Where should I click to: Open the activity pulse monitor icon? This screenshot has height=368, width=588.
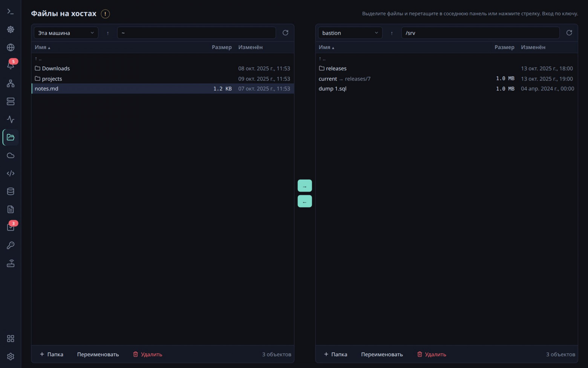pyautogui.click(x=11, y=119)
